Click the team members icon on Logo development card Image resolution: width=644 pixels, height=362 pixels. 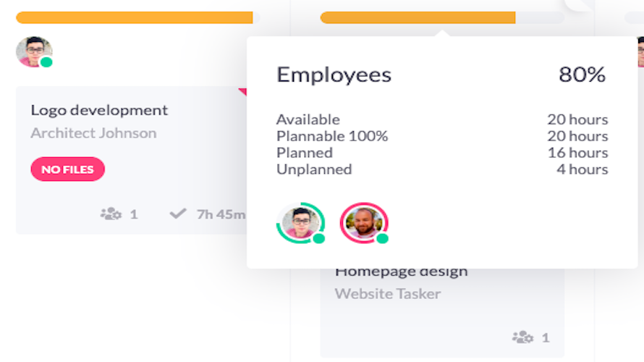111,214
